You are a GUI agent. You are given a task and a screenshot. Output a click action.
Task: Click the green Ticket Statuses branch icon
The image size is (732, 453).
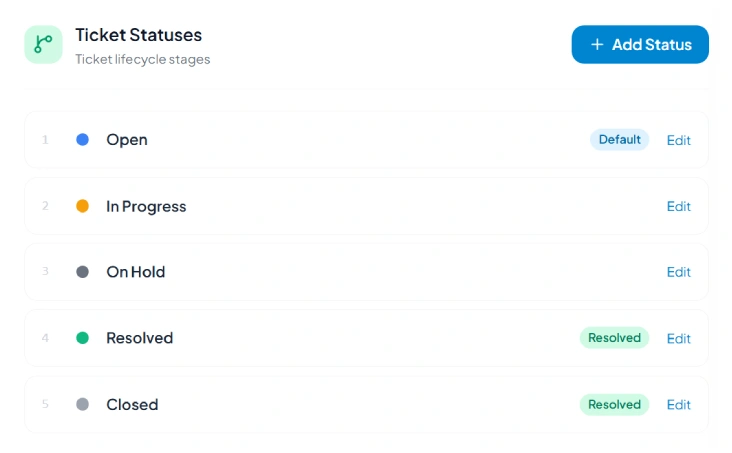(x=43, y=44)
